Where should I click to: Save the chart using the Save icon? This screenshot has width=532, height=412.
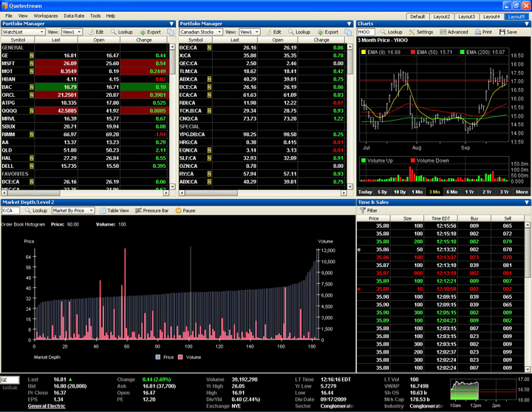coord(508,33)
